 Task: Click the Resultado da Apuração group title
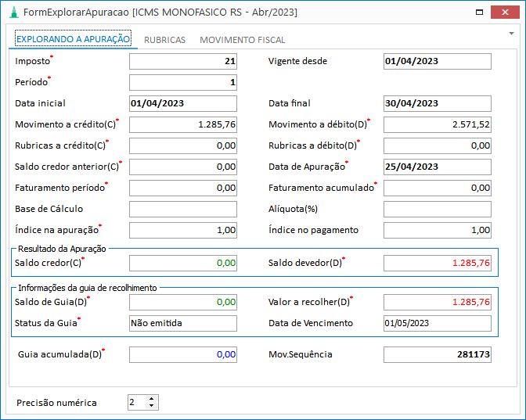click(x=62, y=249)
